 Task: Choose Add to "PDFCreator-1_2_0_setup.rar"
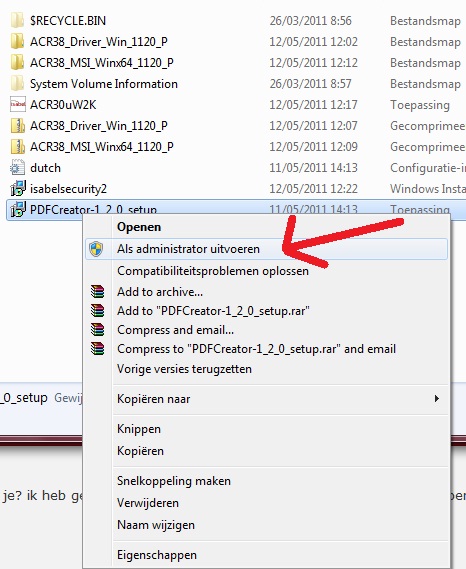pyautogui.click(x=213, y=311)
